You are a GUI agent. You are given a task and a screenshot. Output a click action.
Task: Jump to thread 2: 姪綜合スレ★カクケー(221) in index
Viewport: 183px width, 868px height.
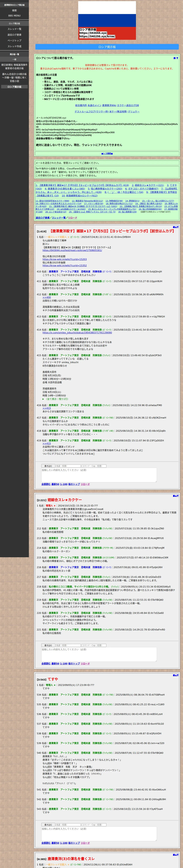pos(148,185)
